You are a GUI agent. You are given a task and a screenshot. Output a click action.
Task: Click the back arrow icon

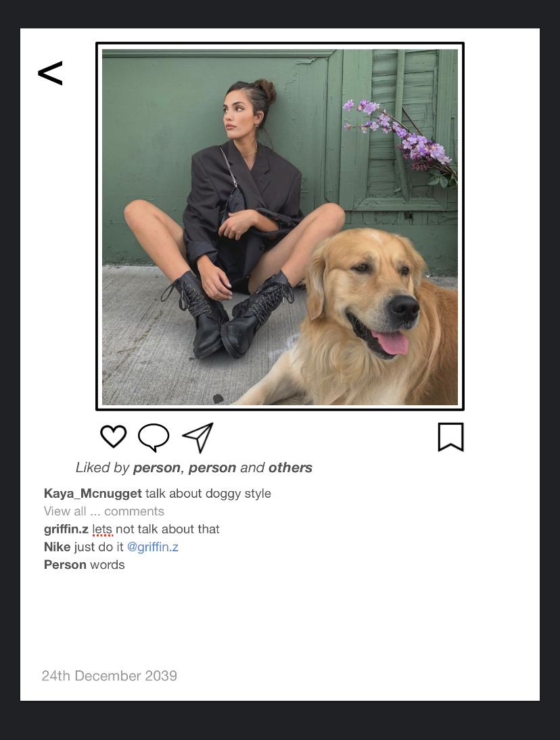(50, 73)
